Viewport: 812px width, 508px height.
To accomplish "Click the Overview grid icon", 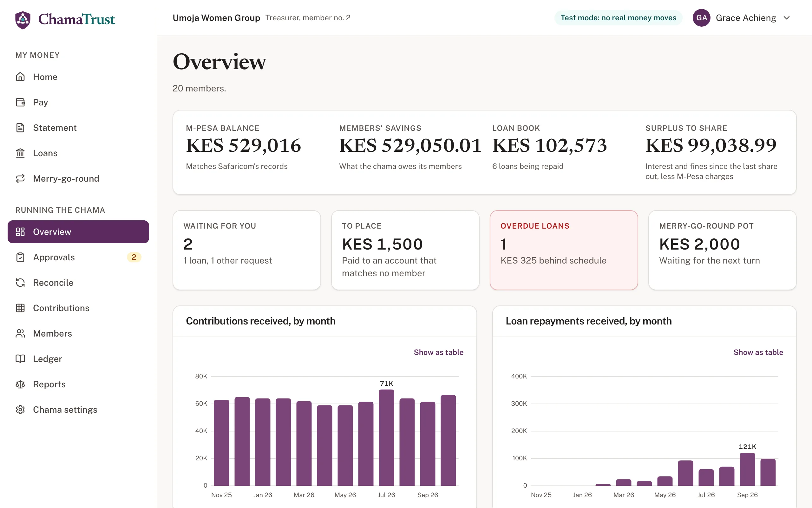I will coord(21,232).
